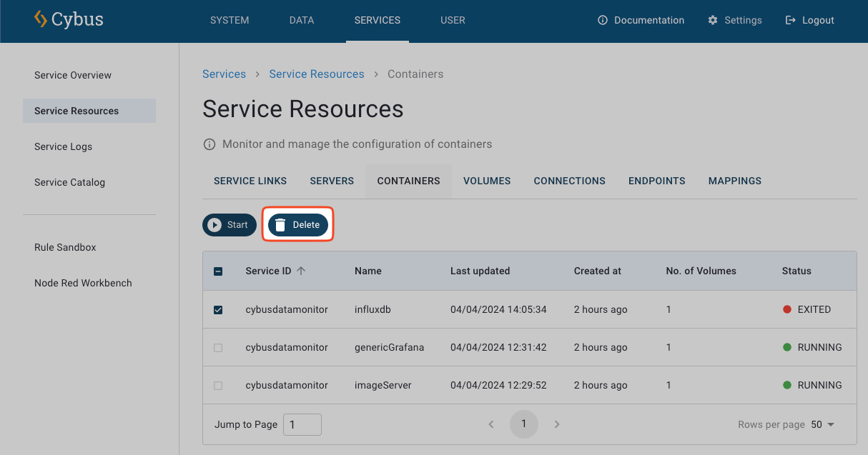Open Documentation via the info icon
This screenshot has height=455, width=868.
603,21
